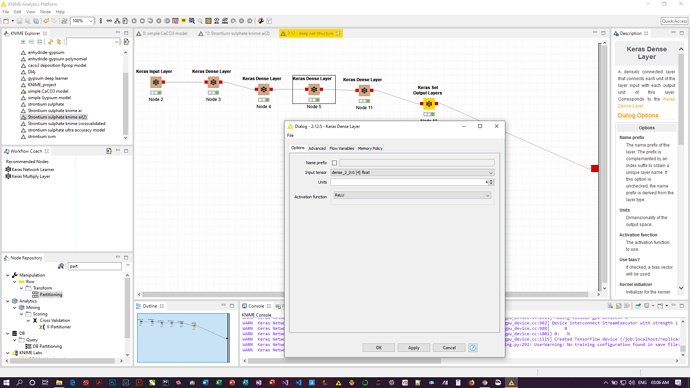The image size is (690, 388).
Task: Click the Execute selected node toolbar icon
Action: (x=134, y=21)
